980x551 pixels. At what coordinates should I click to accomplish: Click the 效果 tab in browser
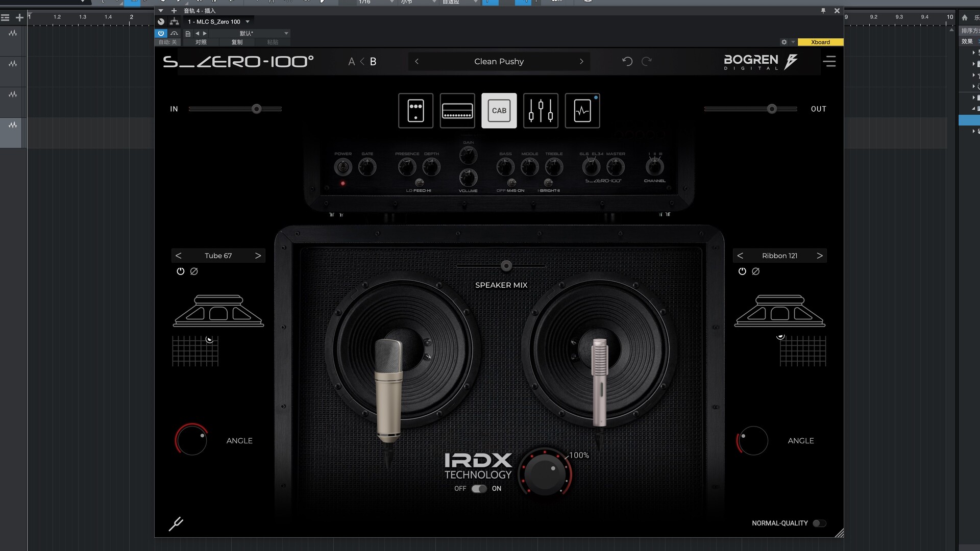(x=967, y=41)
